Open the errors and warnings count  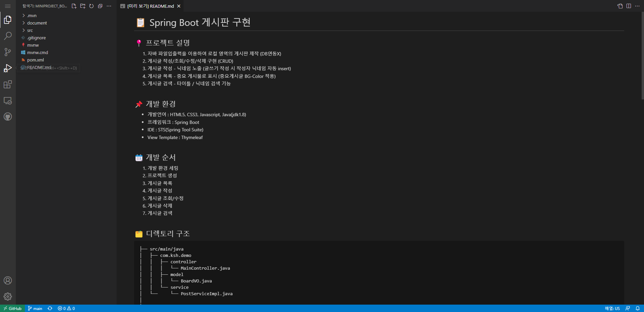[66, 308]
